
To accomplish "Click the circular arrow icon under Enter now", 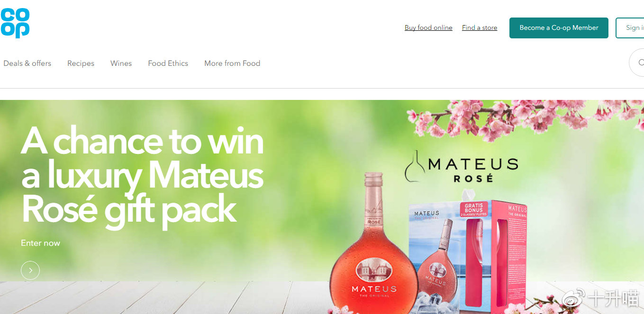I will 30,270.
